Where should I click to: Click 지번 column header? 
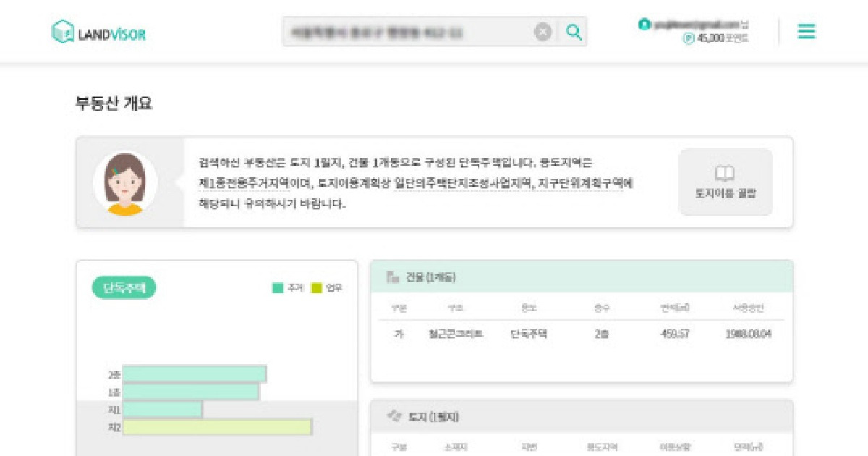pos(529,447)
